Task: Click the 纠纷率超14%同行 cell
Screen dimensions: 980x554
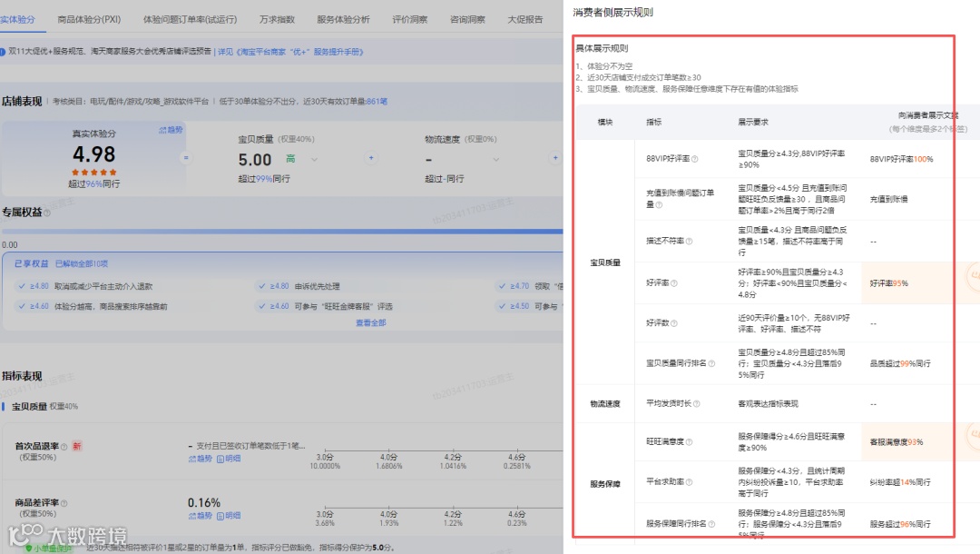Action: [900, 482]
